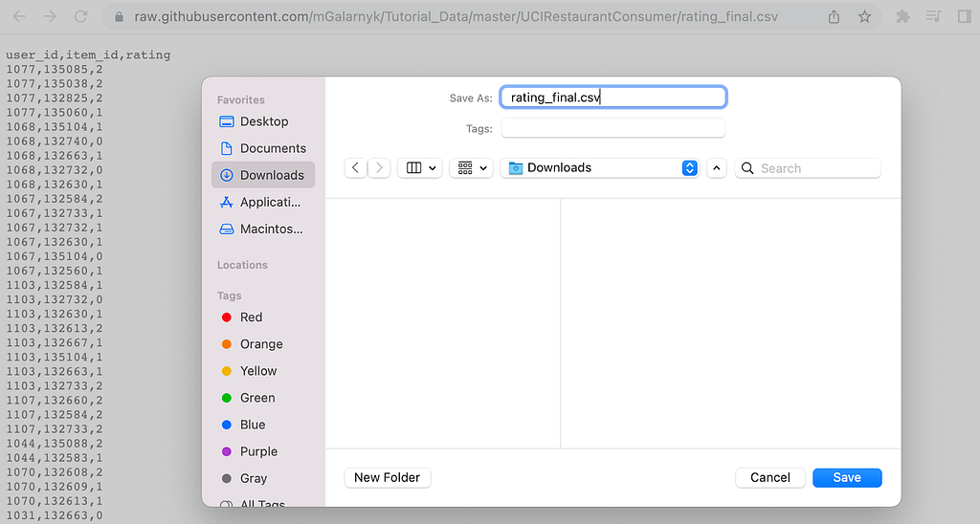
Task: Select Macintosh HD in sidebar
Action: (x=263, y=229)
